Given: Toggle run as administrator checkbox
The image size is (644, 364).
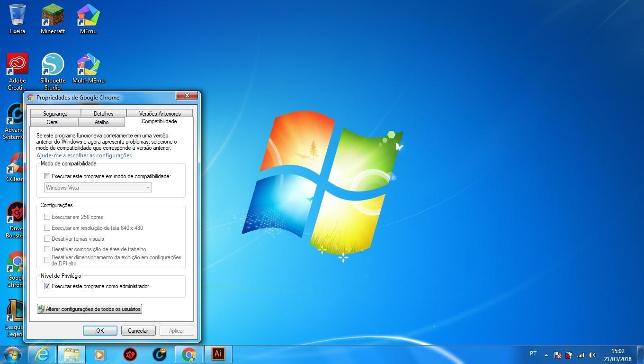Looking at the screenshot, I should click(x=47, y=286).
